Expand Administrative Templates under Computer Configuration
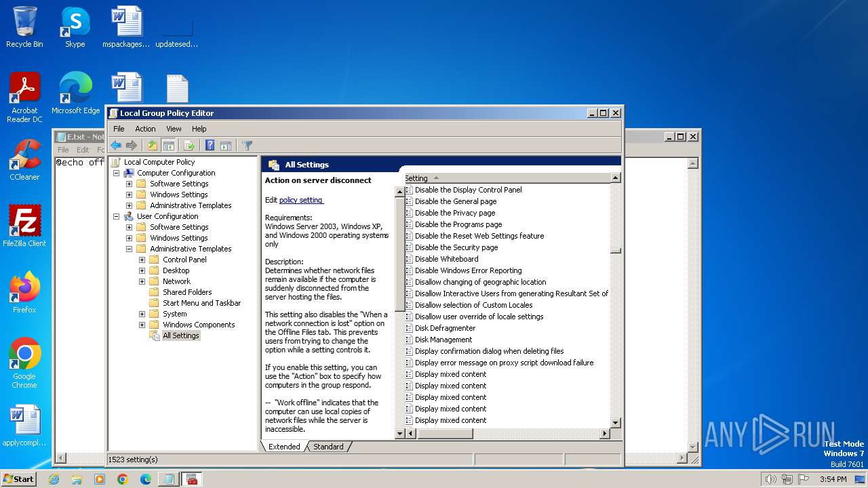The image size is (868, 488). [x=129, y=205]
